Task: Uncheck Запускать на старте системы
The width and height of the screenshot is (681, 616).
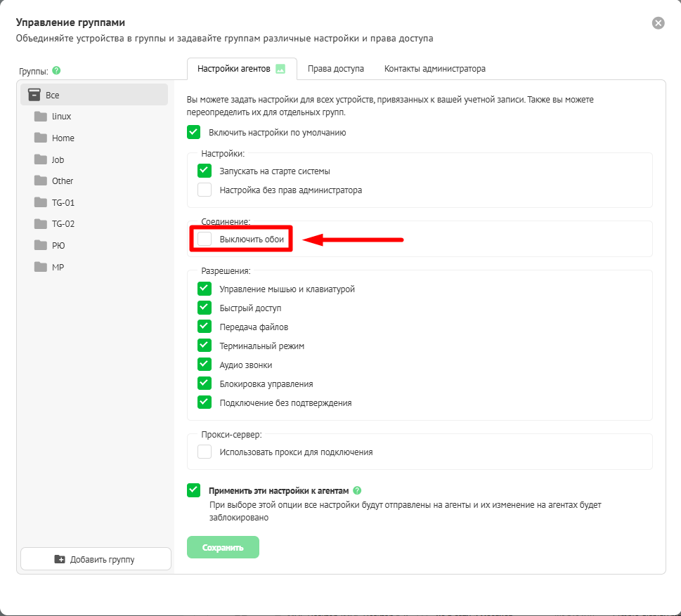Action: click(205, 171)
